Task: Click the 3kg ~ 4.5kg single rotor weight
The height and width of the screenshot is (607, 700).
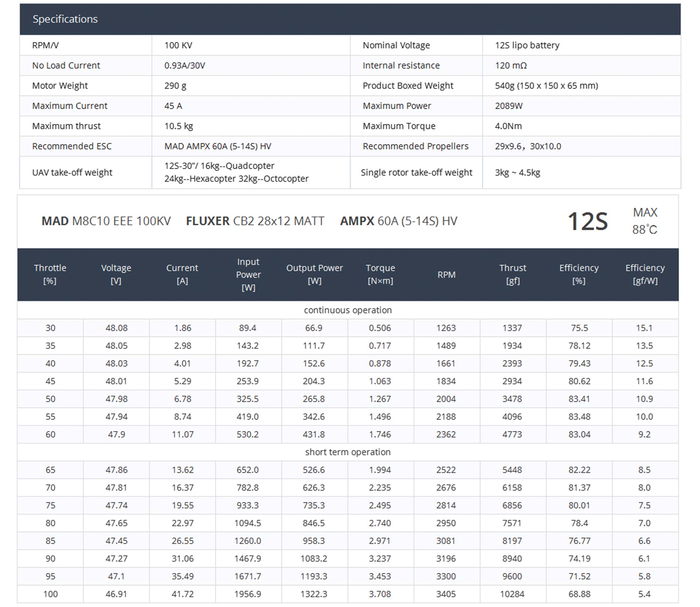Action: point(517,172)
